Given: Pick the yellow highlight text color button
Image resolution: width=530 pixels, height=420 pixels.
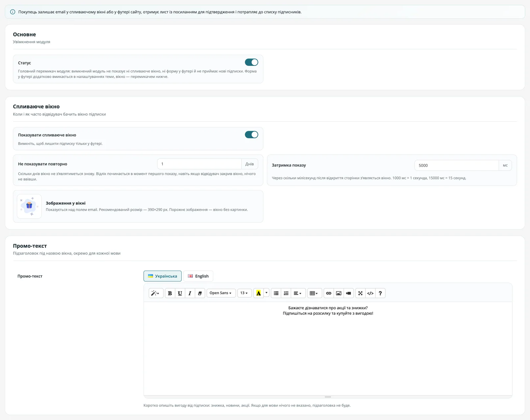Looking at the screenshot, I should click(258, 293).
